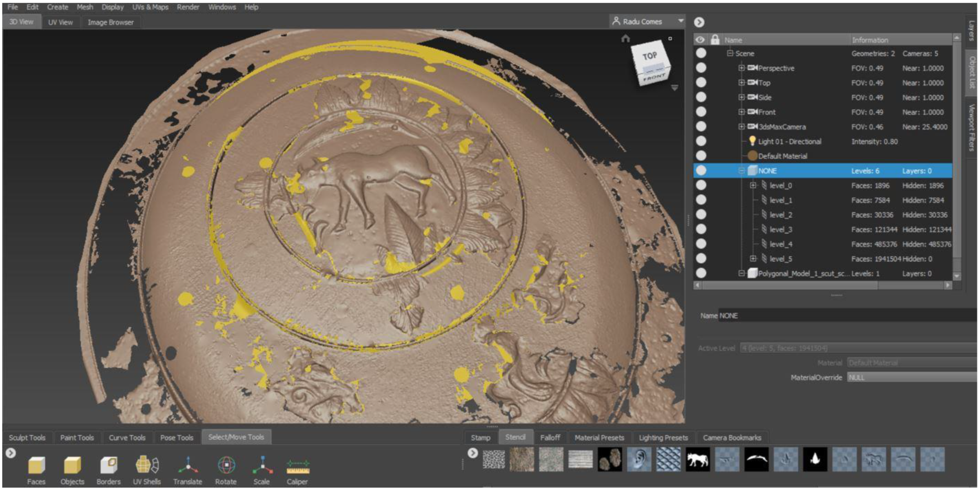Image resolution: width=980 pixels, height=491 pixels.
Task: Toggle visibility of Light 01 - Directional
Action: pos(701,141)
